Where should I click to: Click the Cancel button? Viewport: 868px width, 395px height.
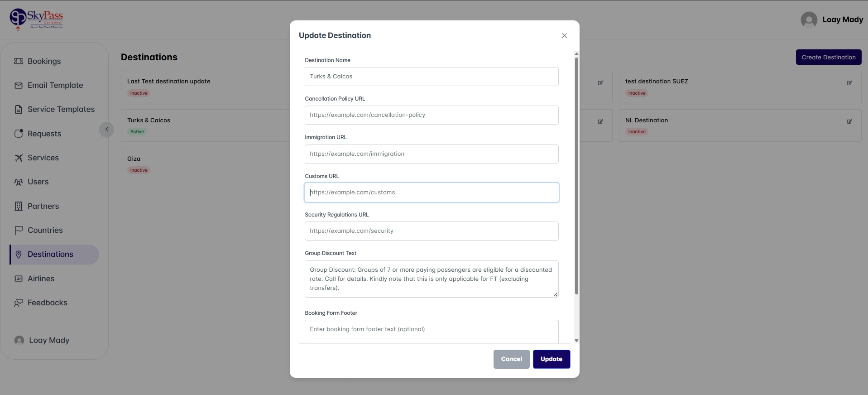tap(512, 359)
